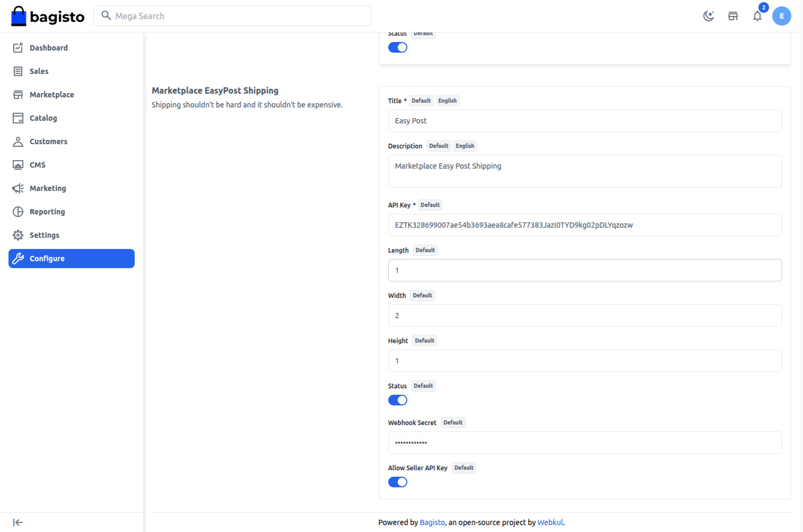Open the Marketplace menu
This screenshot has width=803, height=532.
tap(71, 95)
